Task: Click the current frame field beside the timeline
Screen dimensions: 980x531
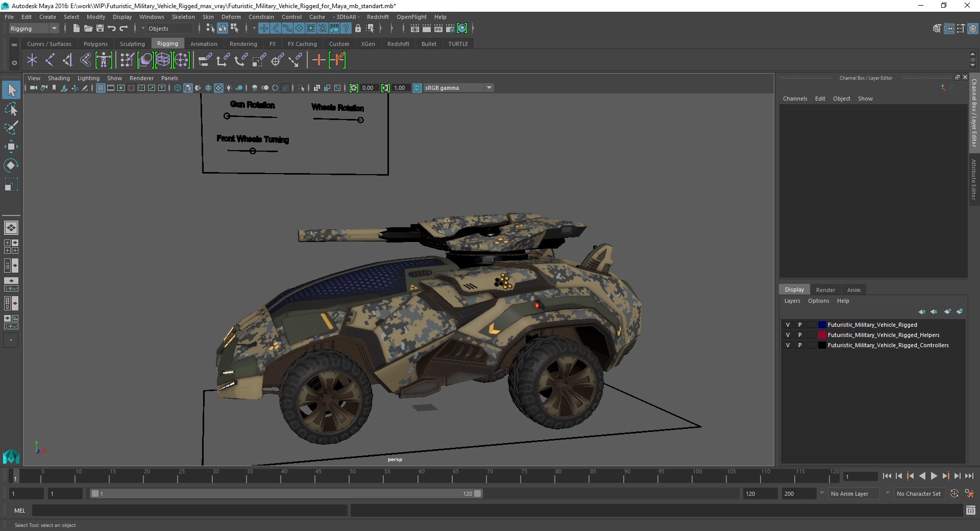Action: 860,476
